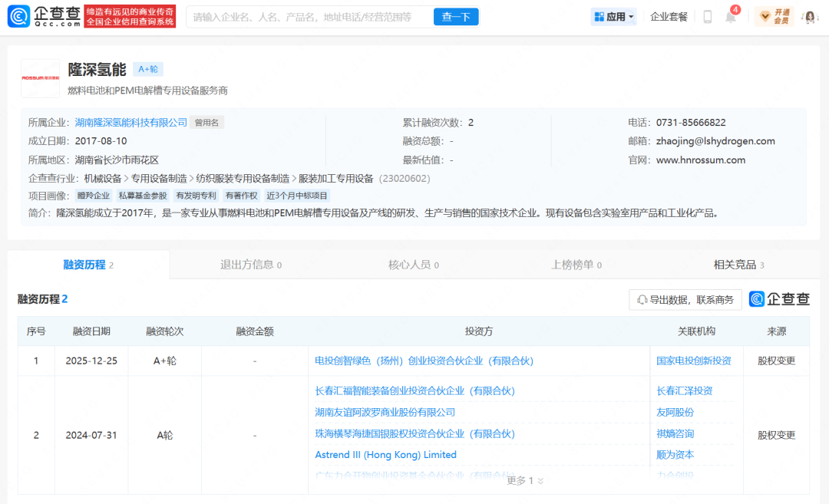Switch to the 核心人员 tab
829x504 pixels.
[x=410, y=264]
